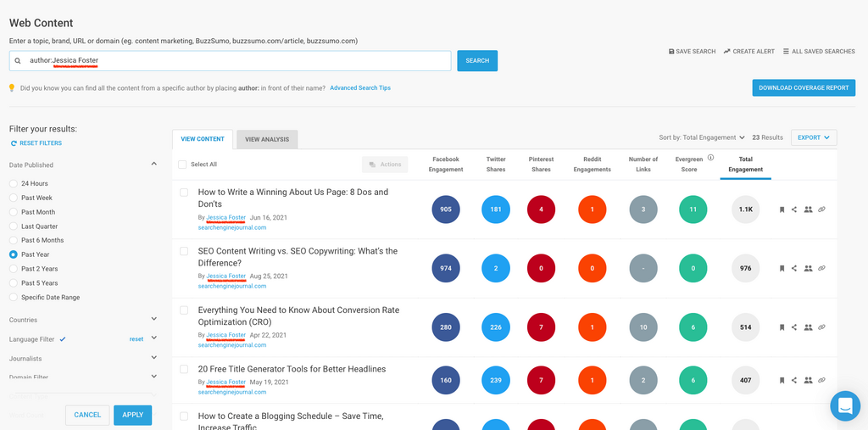Open the Advanced Search Tips link
868x430 pixels.
click(360, 88)
